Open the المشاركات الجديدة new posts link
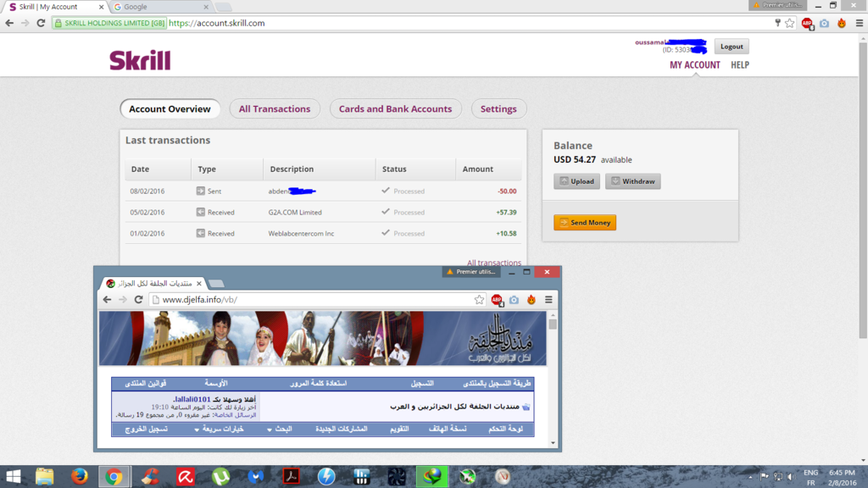This screenshot has width=868, height=488. [341, 430]
